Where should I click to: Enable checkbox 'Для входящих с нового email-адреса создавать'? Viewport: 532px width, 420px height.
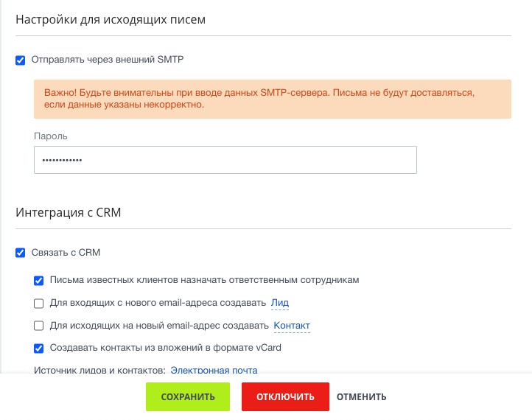pos(39,303)
